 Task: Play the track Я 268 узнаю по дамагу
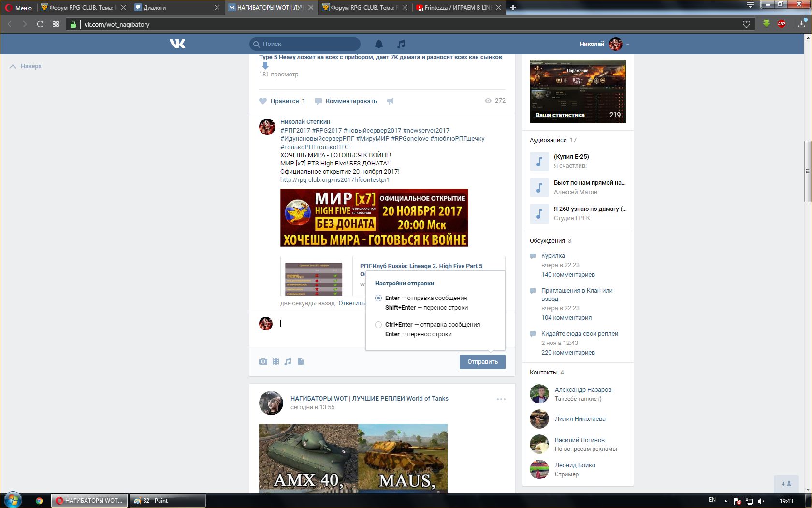(539, 214)
